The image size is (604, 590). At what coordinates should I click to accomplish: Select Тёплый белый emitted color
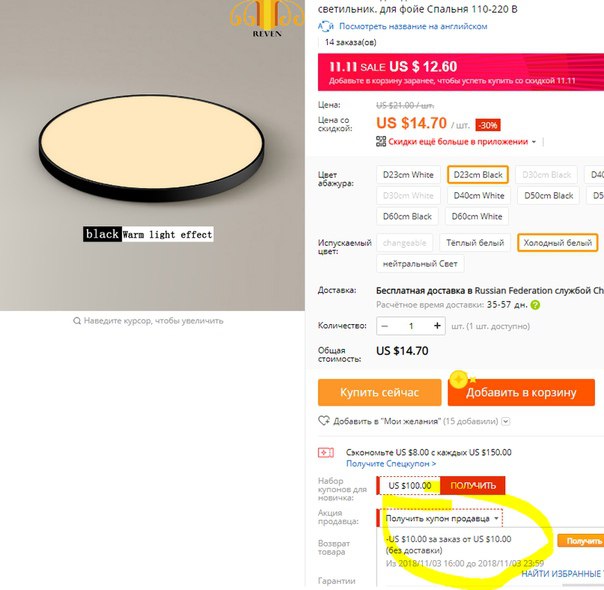475,243
